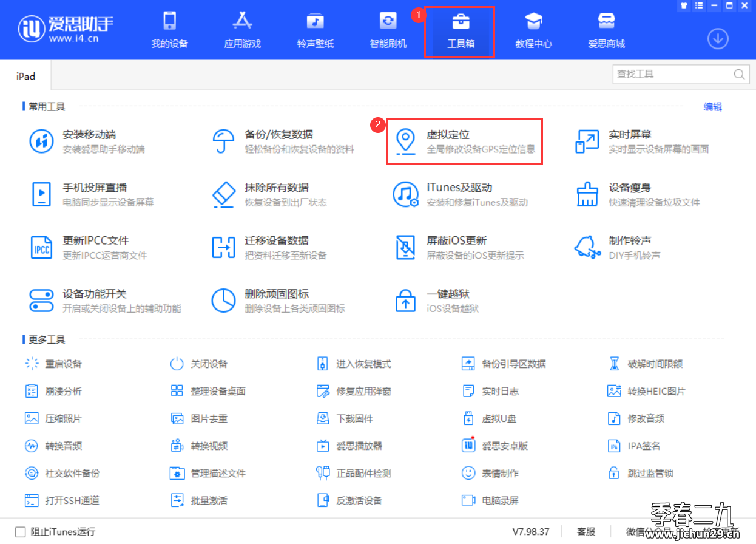Click 进入恢复模式 tool
This screenshot has height=544, width=756.
click(x=354, y=364)
